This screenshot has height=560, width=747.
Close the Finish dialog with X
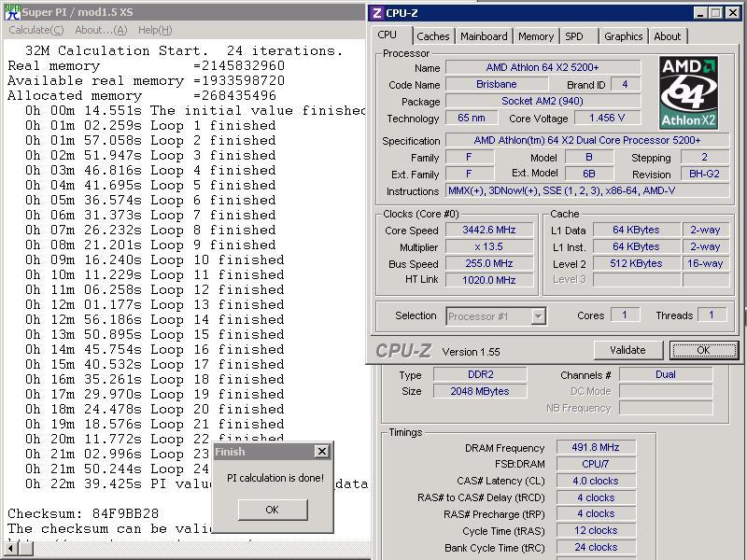(x=322, y=452)
